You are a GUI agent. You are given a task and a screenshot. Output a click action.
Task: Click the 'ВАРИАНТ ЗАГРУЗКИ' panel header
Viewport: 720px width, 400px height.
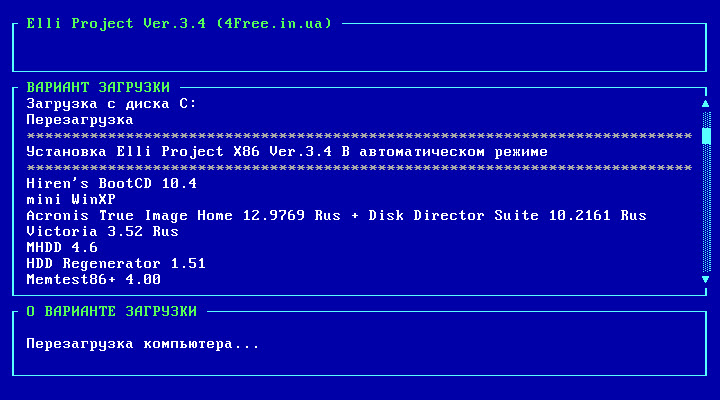pyautogui.click(x=98, y=87)
